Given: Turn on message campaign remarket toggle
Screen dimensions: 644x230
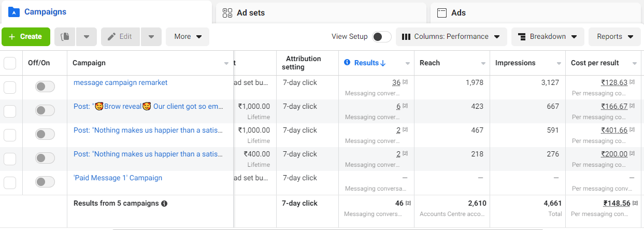Looking at the screenshot, I should point(45,87).
